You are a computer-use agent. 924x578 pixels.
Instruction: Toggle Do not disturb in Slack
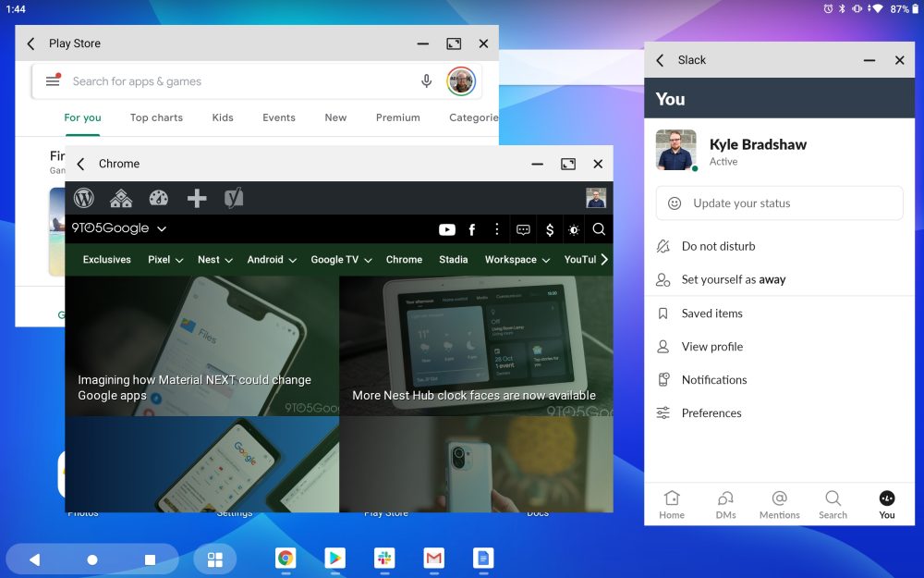[x=718, y=247]
